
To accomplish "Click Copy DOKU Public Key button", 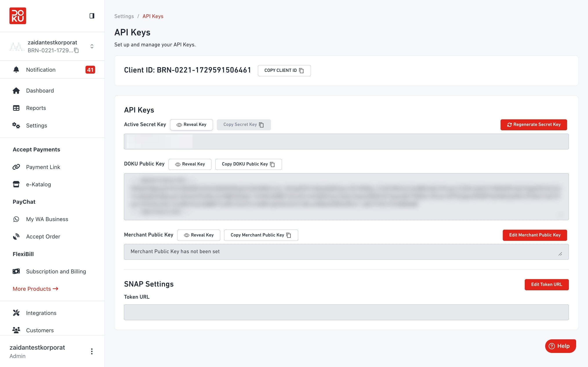I will pos(249,164).
